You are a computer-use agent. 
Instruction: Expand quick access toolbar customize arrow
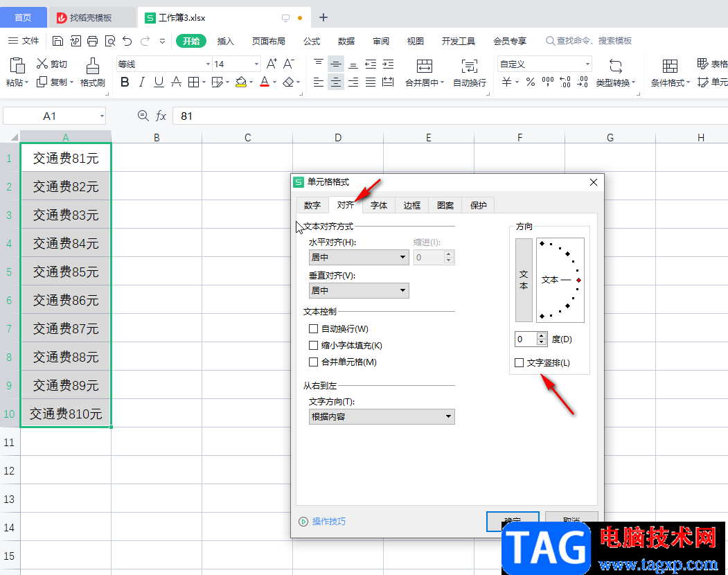163,41
